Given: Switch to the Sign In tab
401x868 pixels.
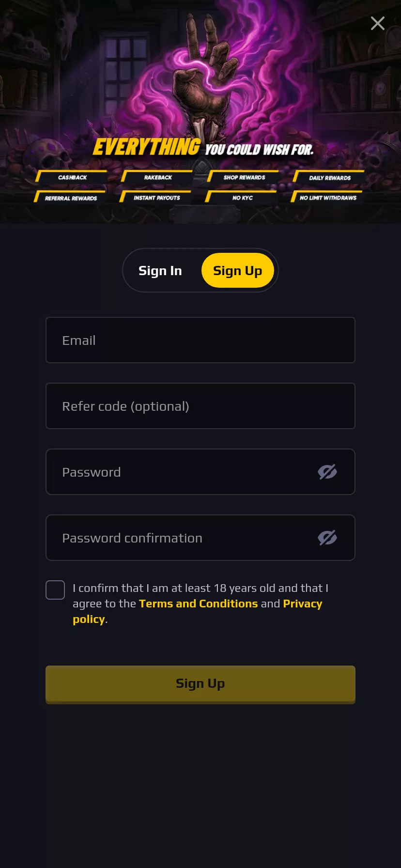Looking at the screenshot, I should [160, 271].
